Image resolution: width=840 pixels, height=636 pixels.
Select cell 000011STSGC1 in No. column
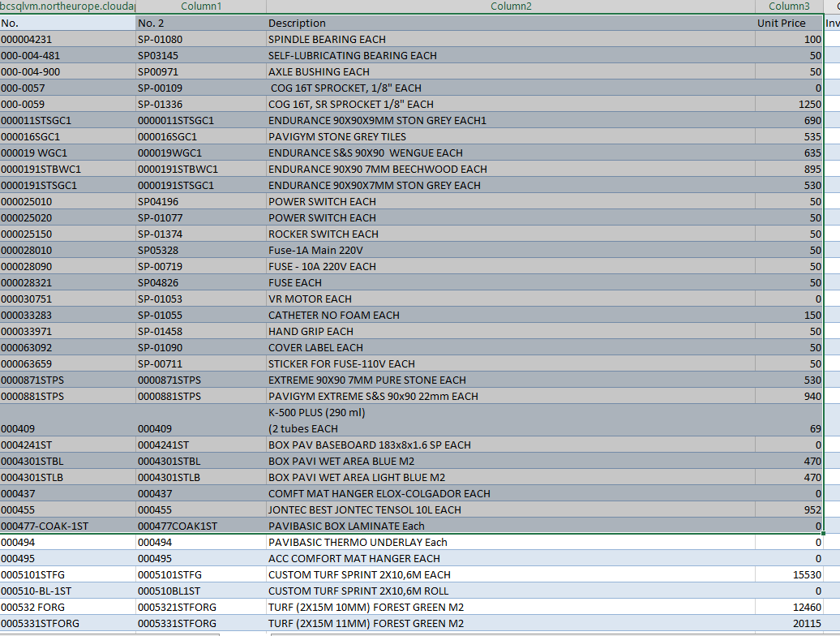coord(67,121)
